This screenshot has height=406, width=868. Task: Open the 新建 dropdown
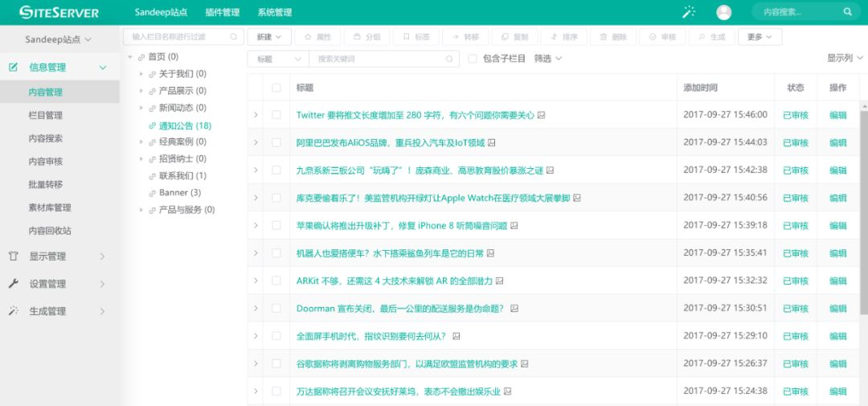(x=269, y=36)
